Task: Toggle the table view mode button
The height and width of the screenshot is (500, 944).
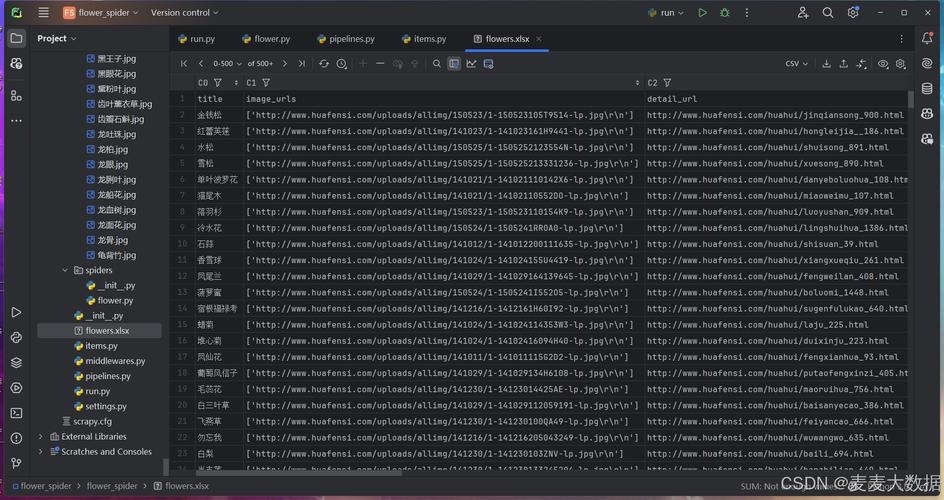Action: pos(454,64)
